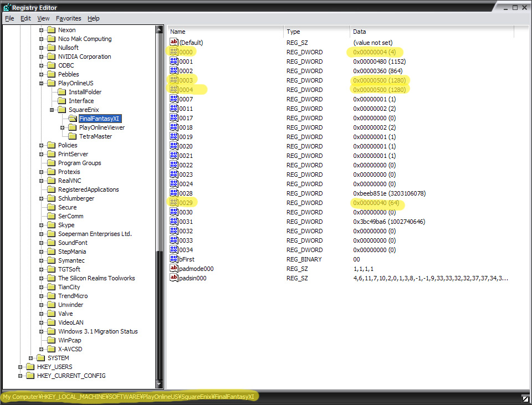Click the binary icon for bFirst
The image size is (532, 405).
[173, 259]
